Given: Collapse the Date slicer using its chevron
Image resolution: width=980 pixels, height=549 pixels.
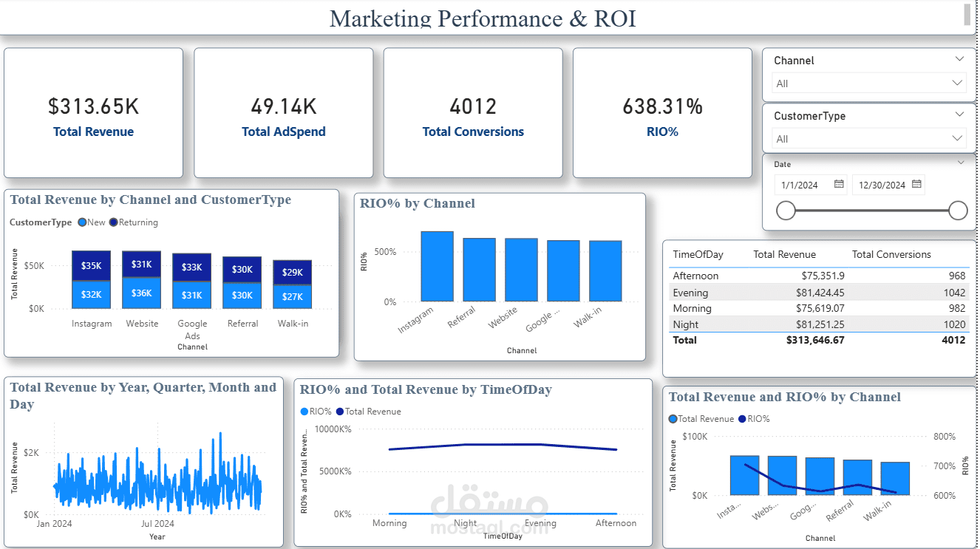Looking at the screenshot, I should coord(962,163).
